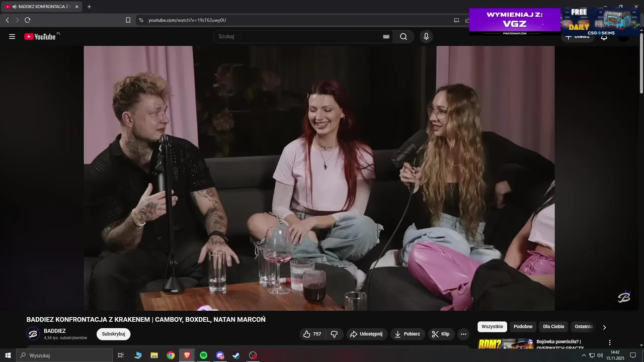This screenshot has width=644, height=362.
Task: Open the notifications bell
Action: pos(604,37)
